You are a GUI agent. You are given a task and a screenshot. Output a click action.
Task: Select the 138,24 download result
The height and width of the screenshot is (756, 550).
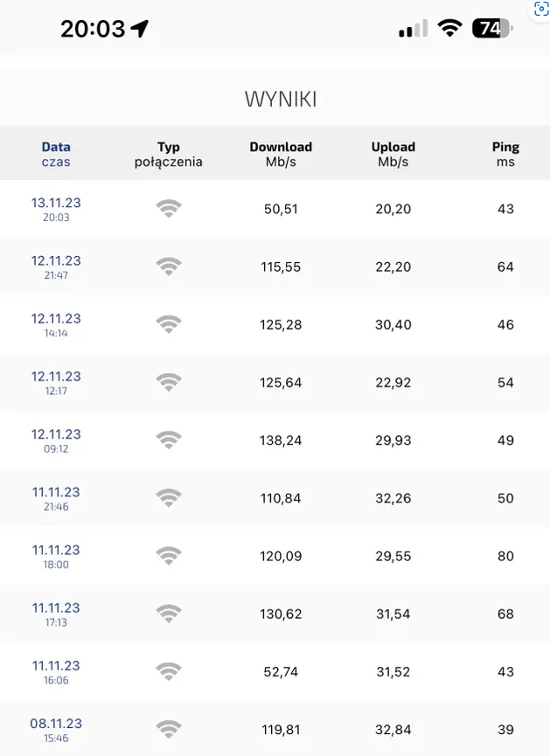click(x=281, y=440)
